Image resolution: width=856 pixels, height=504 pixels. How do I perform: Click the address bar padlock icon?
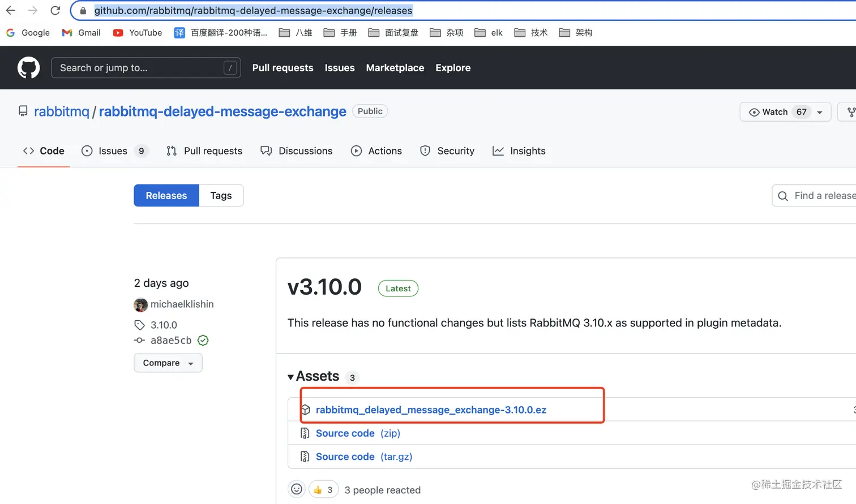click(x=83, y=11)
